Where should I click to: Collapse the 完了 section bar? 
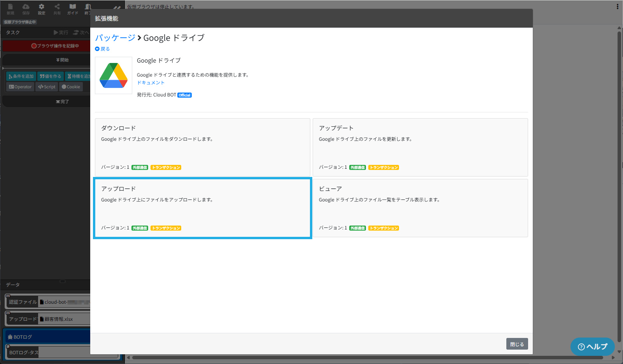tap(47, 101)
